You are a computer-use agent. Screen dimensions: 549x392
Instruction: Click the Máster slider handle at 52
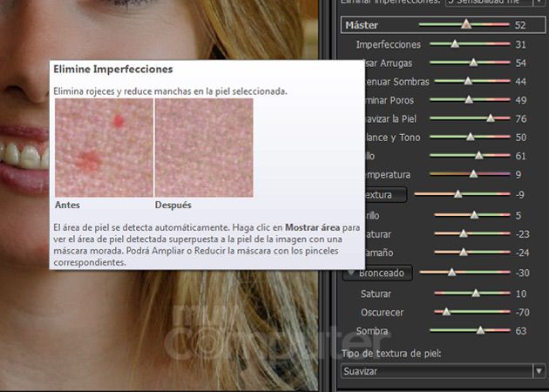[x=466, y=25]
